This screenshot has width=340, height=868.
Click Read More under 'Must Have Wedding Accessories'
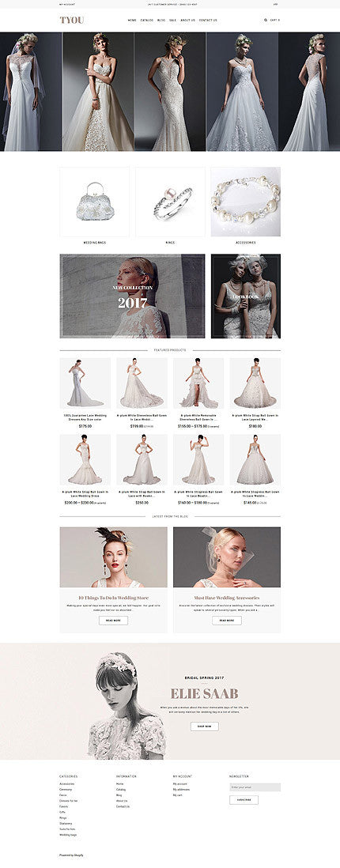(x=227, y=621)
